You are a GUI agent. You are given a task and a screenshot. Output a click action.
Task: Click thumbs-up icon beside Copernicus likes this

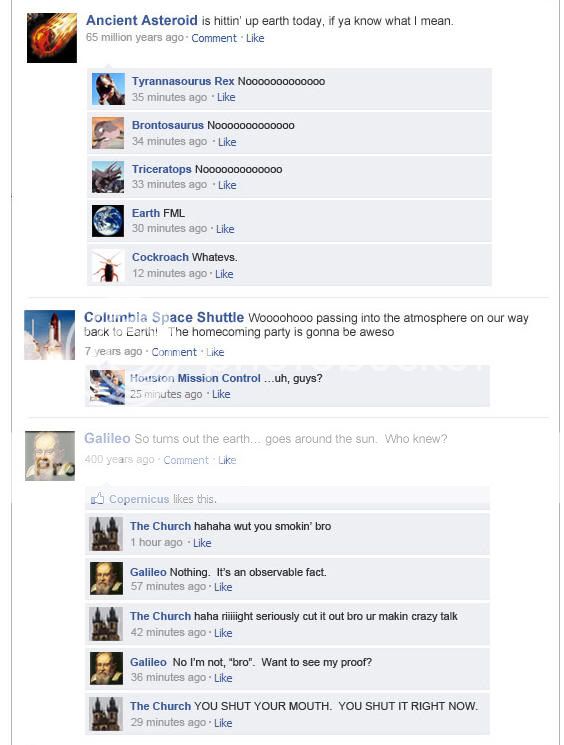[97, 498]
